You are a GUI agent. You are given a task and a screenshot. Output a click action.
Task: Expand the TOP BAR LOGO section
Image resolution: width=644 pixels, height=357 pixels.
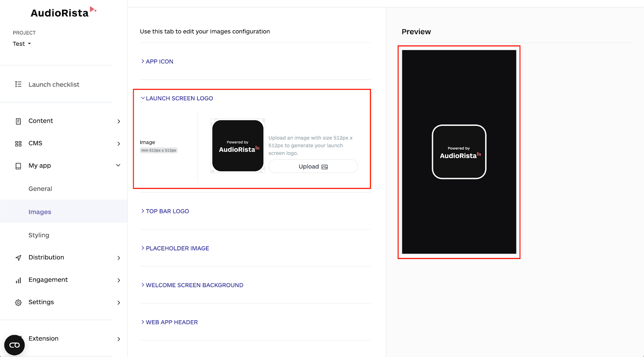point(165,211)
